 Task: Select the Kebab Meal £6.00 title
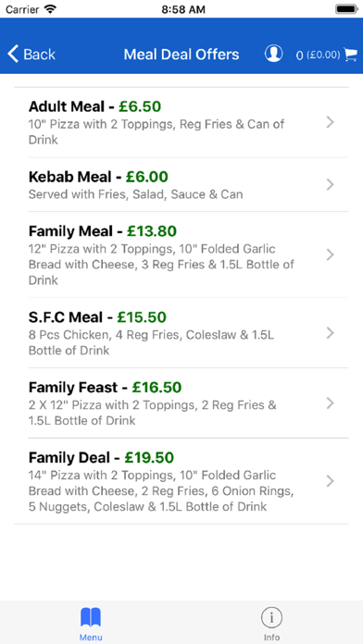coord(98,177)
